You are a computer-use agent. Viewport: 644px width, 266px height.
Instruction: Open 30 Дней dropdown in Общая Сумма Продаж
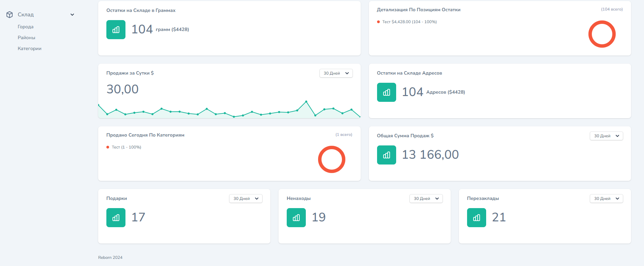[606, 136]
